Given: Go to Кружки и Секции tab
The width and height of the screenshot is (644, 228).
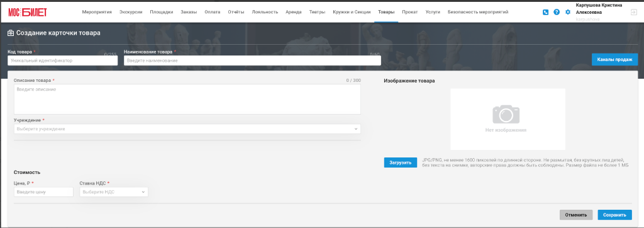Looking at the screenshot, I should [352, 13].
